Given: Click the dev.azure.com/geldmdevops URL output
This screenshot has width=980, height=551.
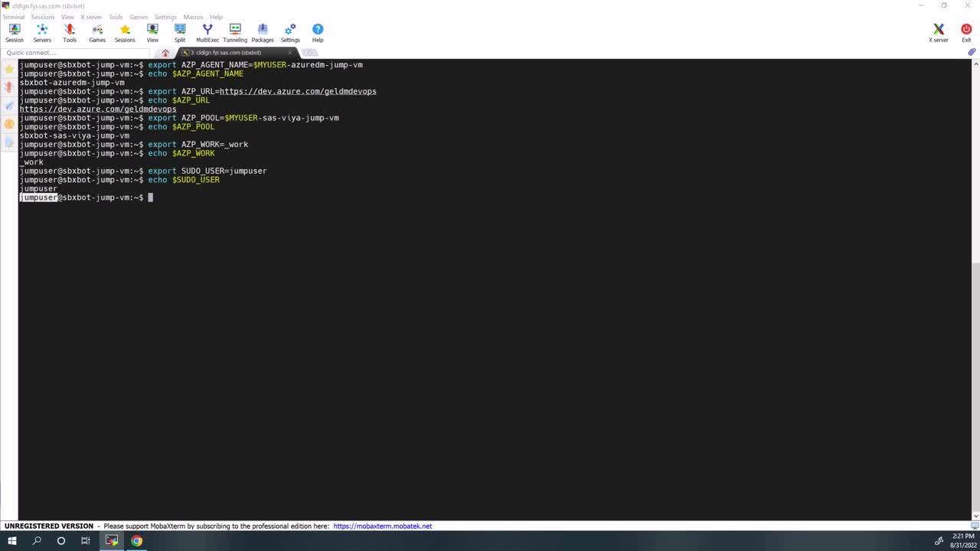Looking at the screenshot, I should (x=98, y=109).
